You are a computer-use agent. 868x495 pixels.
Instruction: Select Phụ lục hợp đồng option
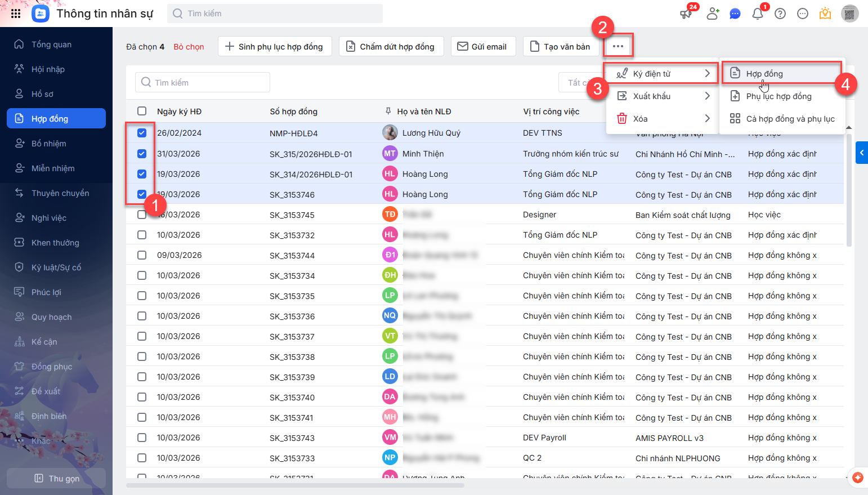(778, 96)
